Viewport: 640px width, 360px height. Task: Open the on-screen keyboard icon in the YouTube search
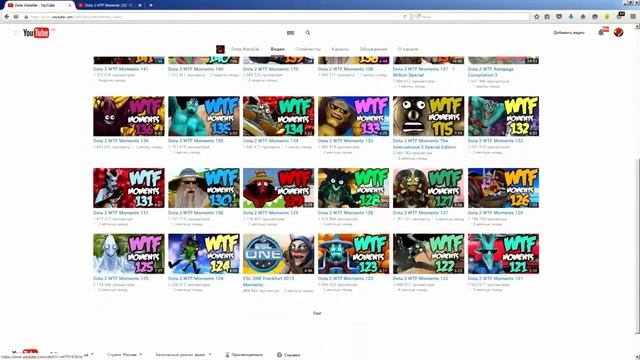coord(290,33)
